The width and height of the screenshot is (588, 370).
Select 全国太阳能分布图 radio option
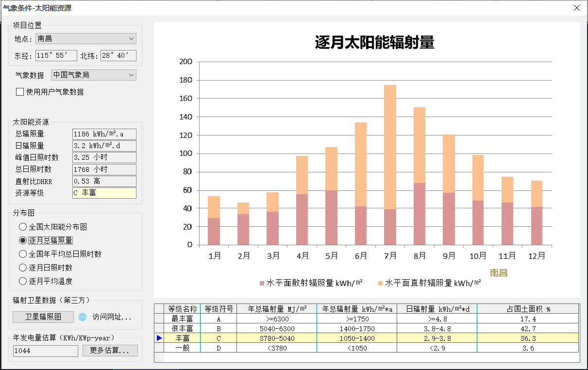tap(22, 227)
